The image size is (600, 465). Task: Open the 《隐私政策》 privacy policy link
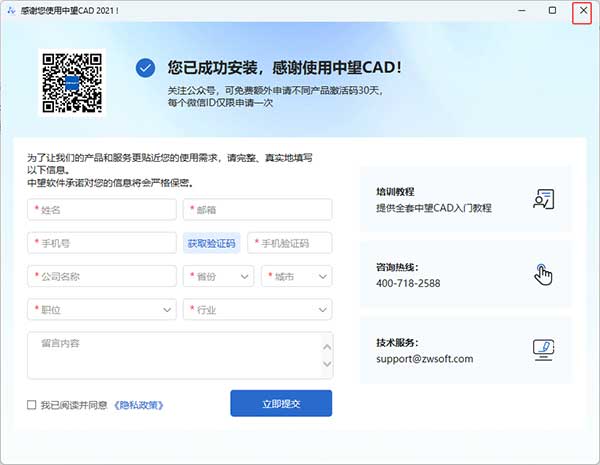pyautogui.click(x=139, y=405)
